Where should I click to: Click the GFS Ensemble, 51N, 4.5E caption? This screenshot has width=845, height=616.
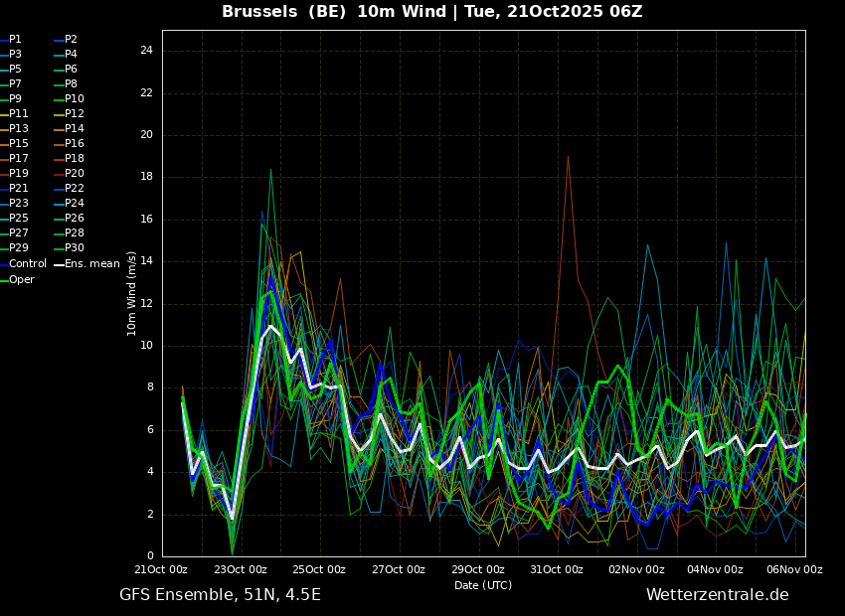click(x=220, y=595)
